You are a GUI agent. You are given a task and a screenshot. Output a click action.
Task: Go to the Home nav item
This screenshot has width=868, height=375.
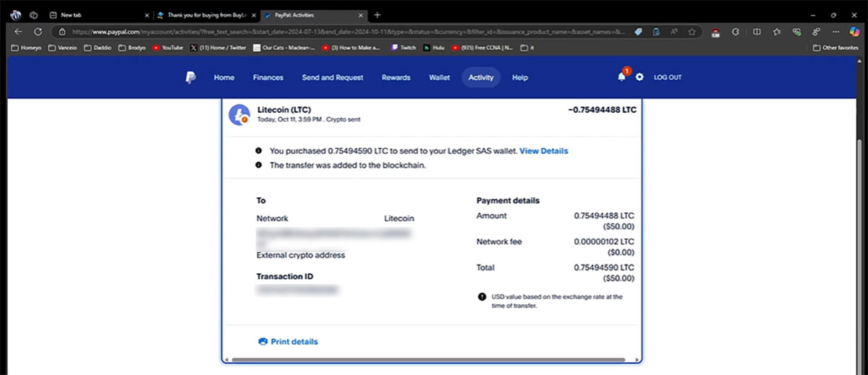224,77
